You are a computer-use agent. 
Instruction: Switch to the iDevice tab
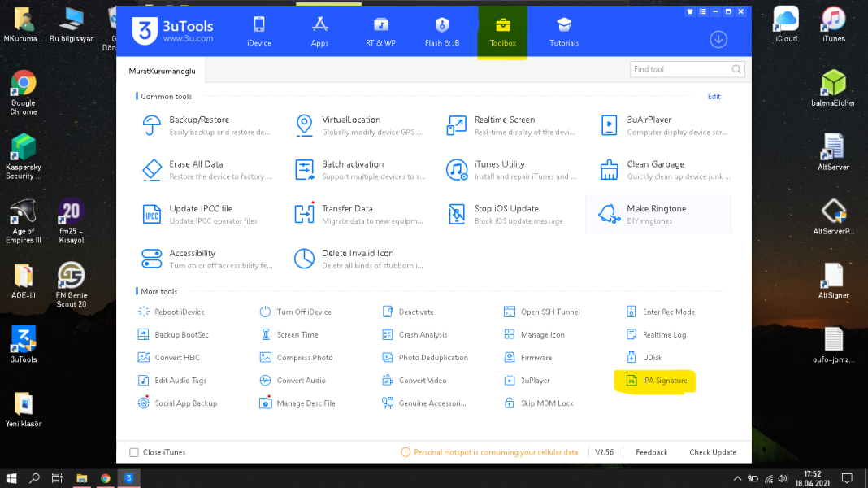tap(259, 32)
